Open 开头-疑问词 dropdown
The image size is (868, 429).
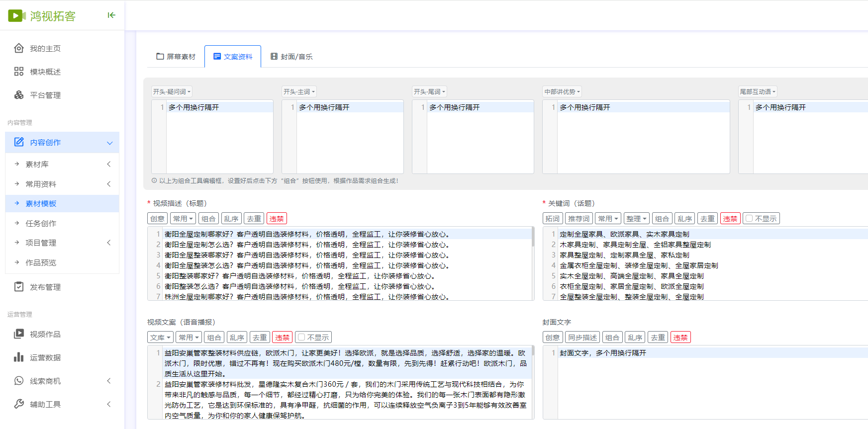coord(172,92)
